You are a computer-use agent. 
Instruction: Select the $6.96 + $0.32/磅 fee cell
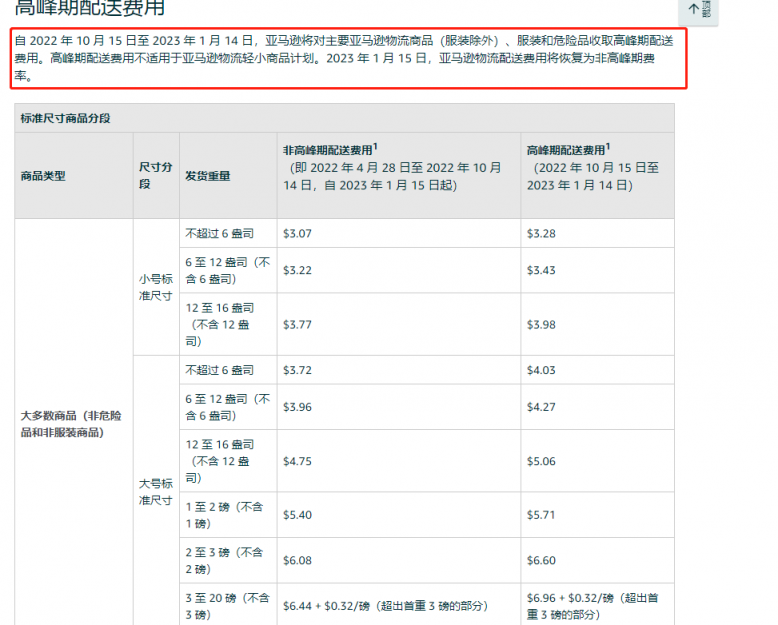coord(597,606)
